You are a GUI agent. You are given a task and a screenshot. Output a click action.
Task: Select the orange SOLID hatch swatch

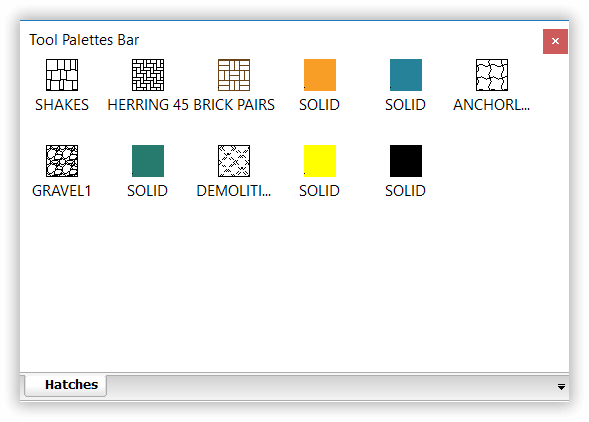pyautogui.click(x=320, y=75)
